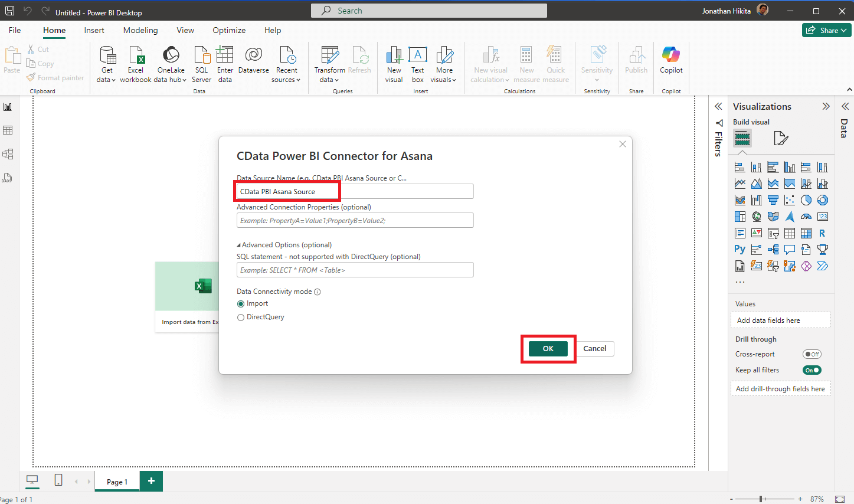Viewport: 854px width, 504px height.
Task: Open the Recent sources dropdown
Action: point(286,75)
